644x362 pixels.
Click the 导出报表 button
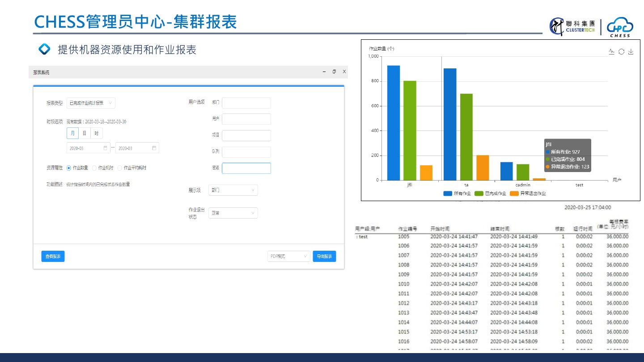coord(324,257)
